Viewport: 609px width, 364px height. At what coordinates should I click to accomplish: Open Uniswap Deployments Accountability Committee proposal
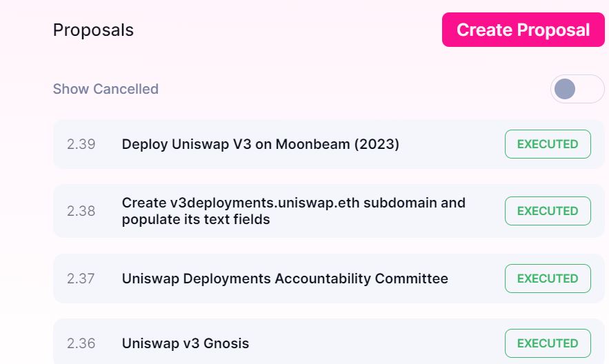tap(285, 279)
